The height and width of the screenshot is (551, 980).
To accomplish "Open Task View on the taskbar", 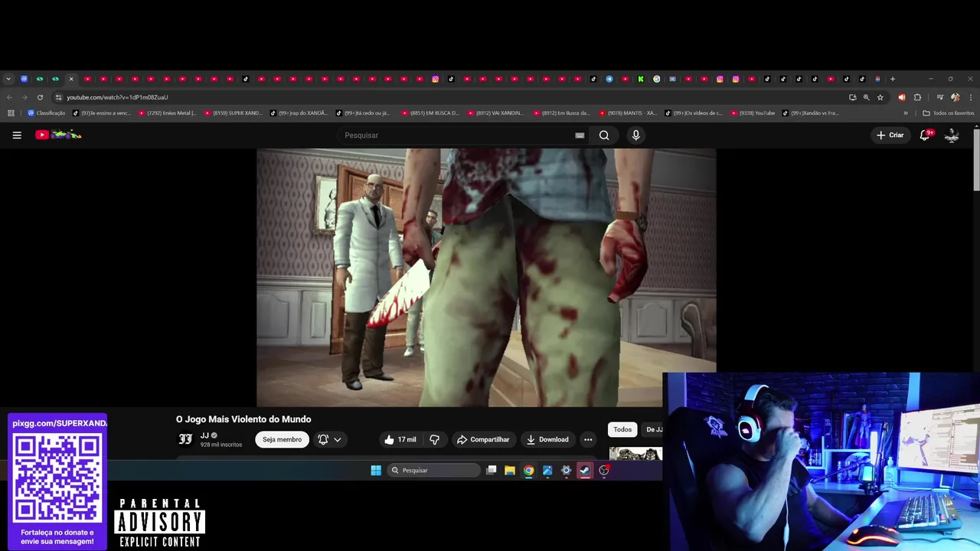I will click(492, 471).
